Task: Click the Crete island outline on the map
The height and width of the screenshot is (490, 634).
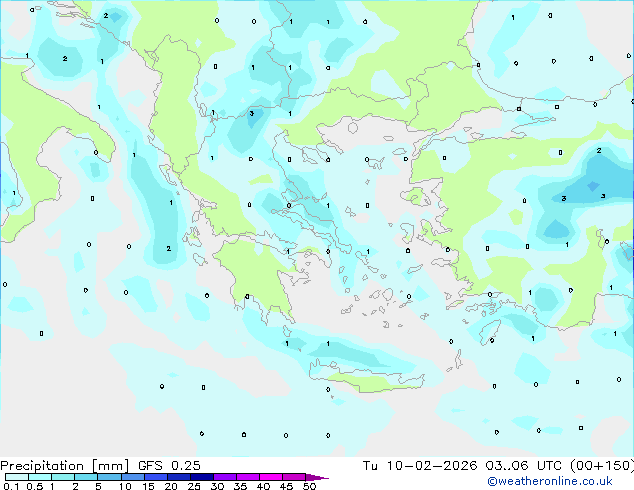Action: pos(366,376)
